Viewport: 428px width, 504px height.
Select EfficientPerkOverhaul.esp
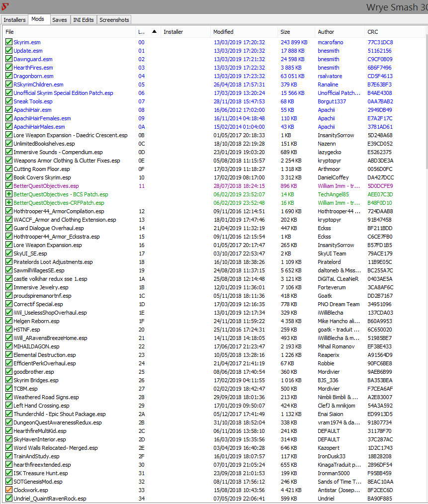point(45,363)
